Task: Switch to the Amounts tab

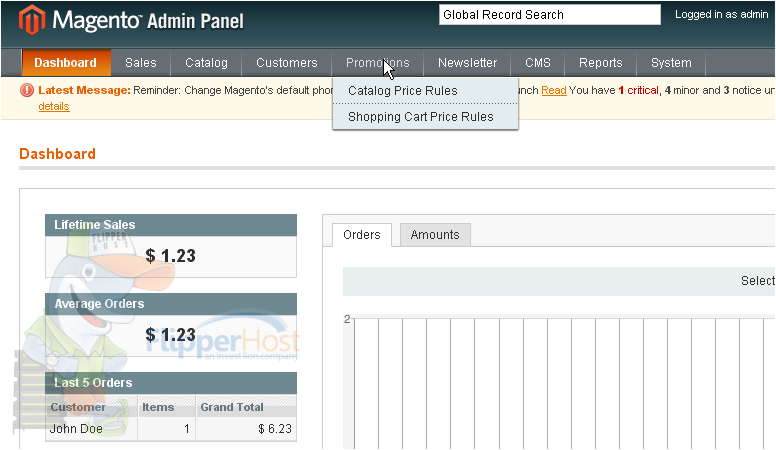Action: point(435,235)
